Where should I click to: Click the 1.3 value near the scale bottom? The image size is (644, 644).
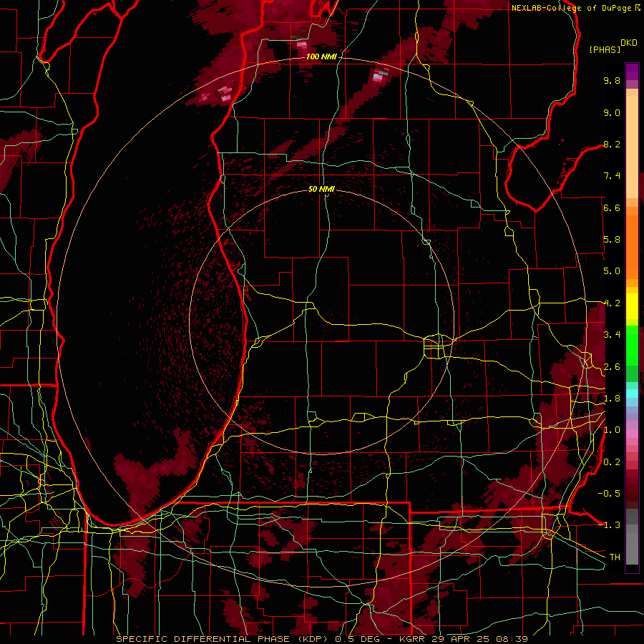612,525
